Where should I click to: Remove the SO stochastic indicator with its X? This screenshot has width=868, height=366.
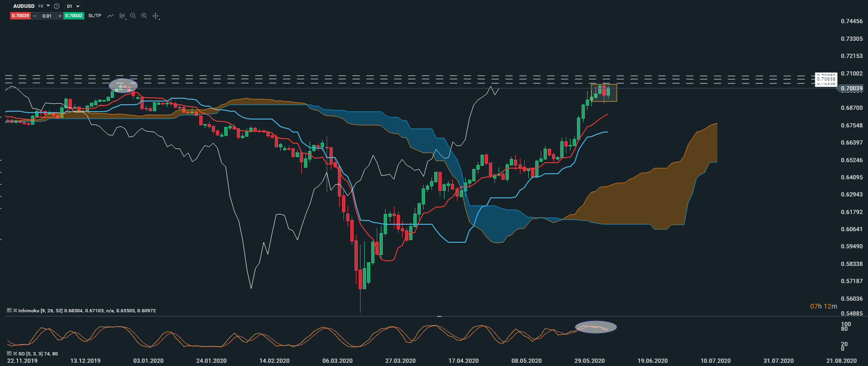pos(15,353)
